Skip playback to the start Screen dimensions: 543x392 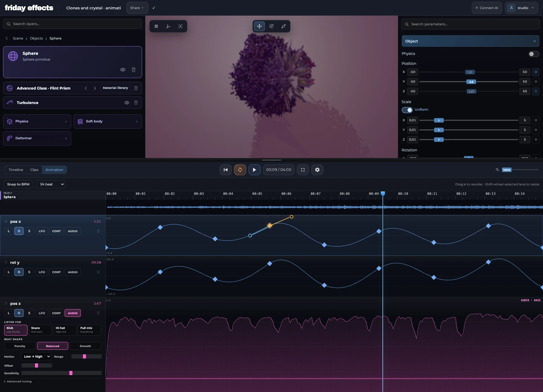click(x=226, y=170)
